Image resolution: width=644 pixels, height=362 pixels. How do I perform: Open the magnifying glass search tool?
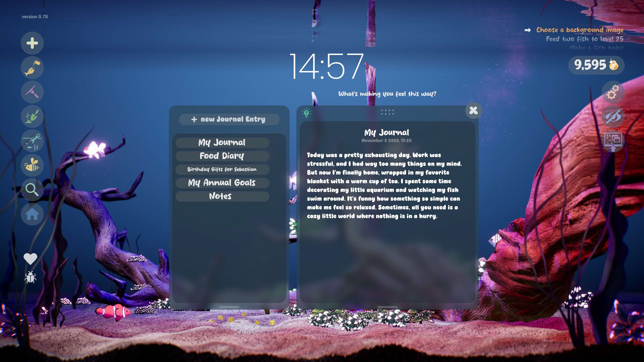coord(32,190)
